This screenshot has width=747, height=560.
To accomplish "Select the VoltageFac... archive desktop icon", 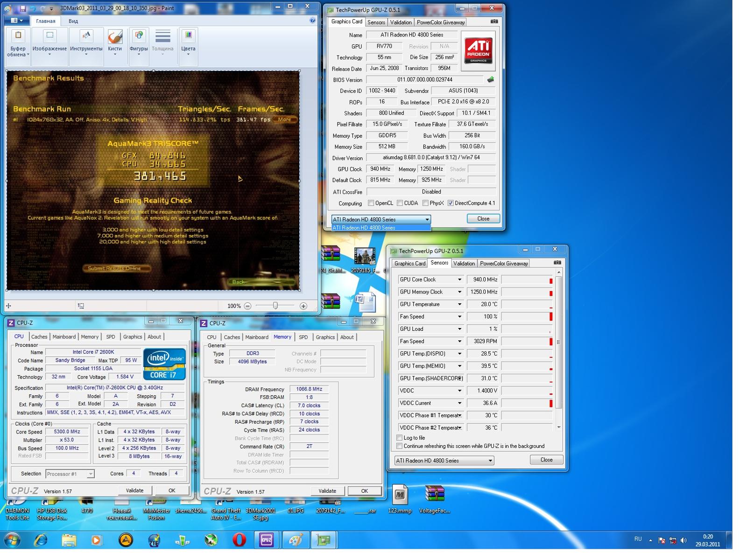I will point(435,500).
